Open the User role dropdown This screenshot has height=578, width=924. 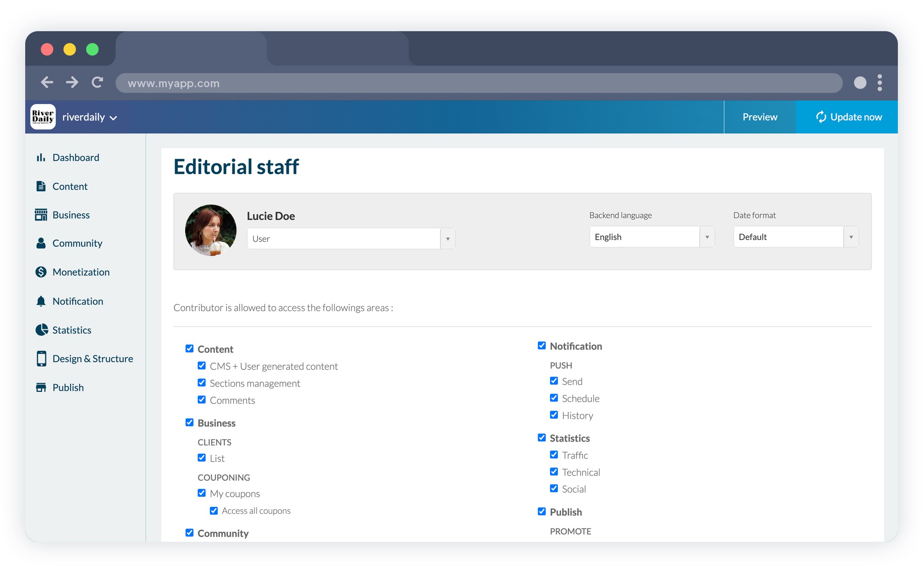[x=448, y=239]
